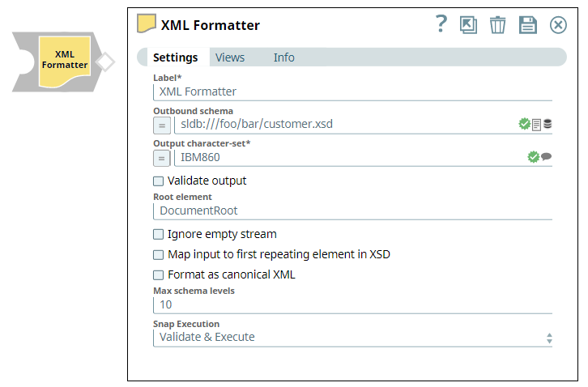Check the Ignore empty stream option
The width and height of the screenshot is (588, 387).
click(159, 235)
